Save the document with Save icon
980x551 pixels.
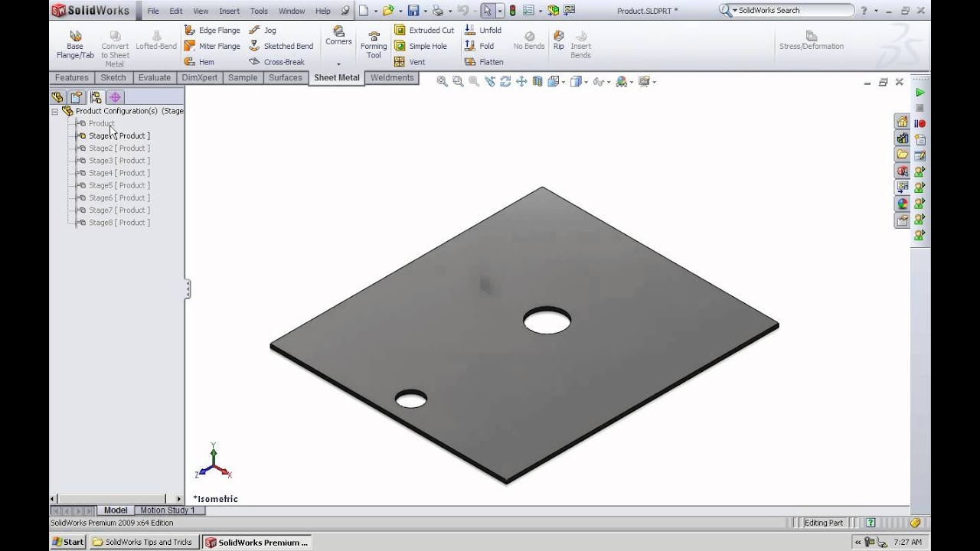point(413,11)
